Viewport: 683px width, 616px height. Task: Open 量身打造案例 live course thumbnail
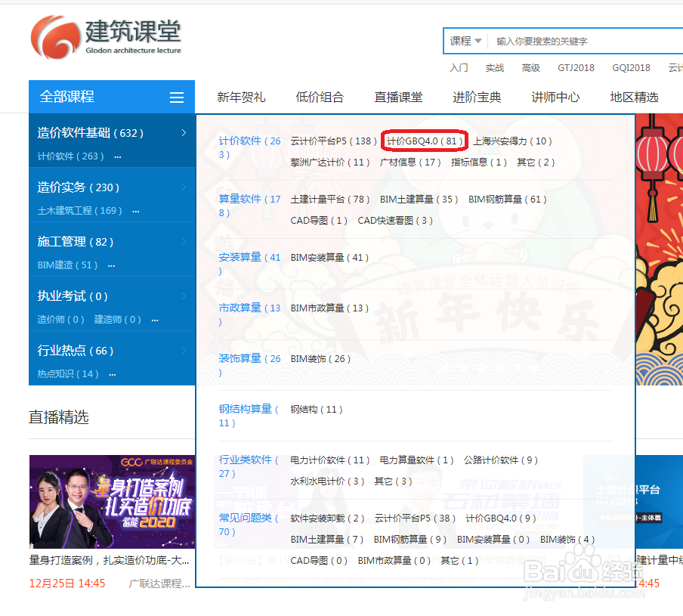click(112, 501)
